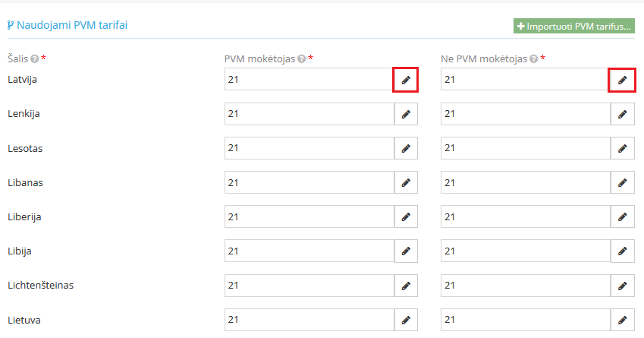This screenshot has height=338, width=644.
Task: Click Liberija PVM mokėtojas rate input
Action: pos(309,216)
